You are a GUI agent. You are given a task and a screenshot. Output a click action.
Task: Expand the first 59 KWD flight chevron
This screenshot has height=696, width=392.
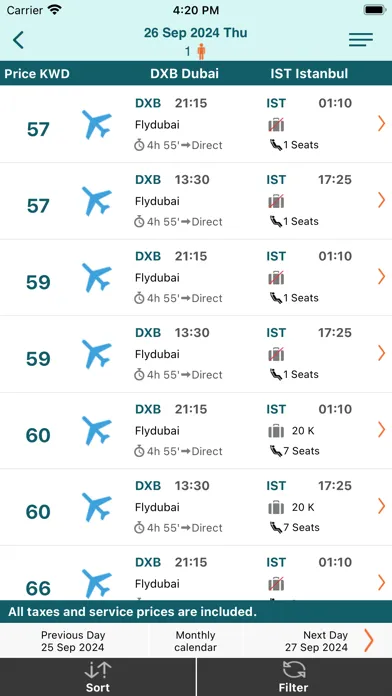click(x=381, y=277)
